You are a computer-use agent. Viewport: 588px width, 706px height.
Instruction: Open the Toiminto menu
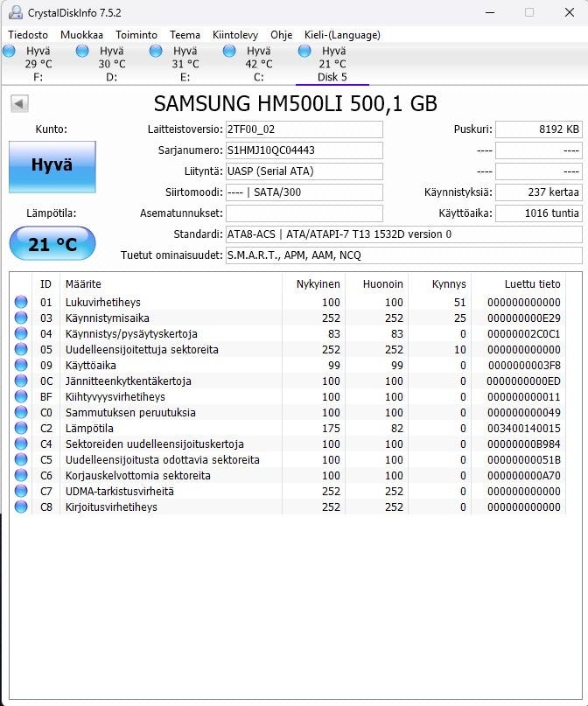tap(136, 35)
